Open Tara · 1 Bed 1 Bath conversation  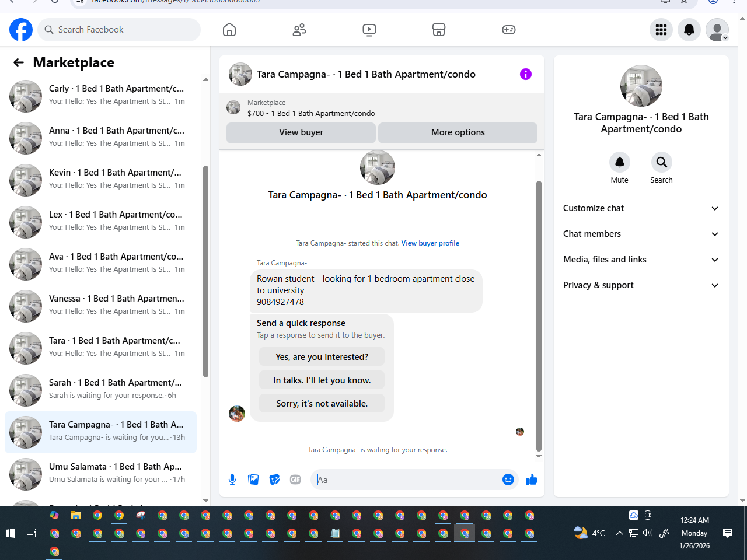coord(100,348)
